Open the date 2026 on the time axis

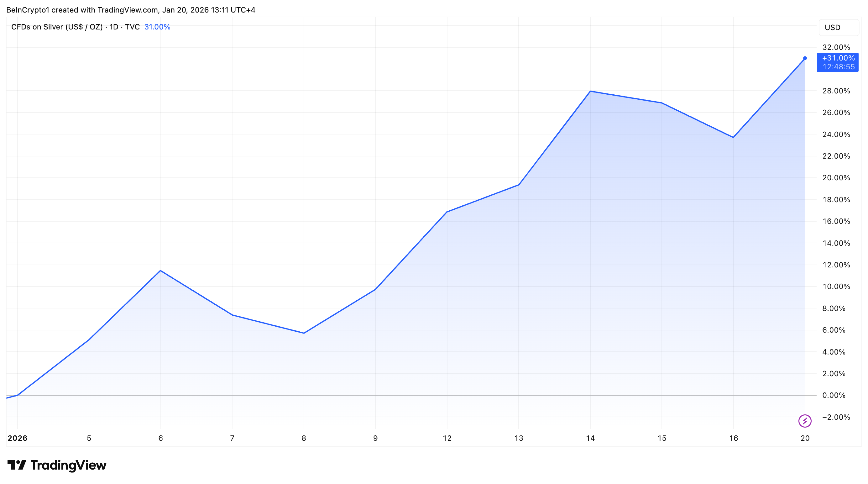point(18,438)
